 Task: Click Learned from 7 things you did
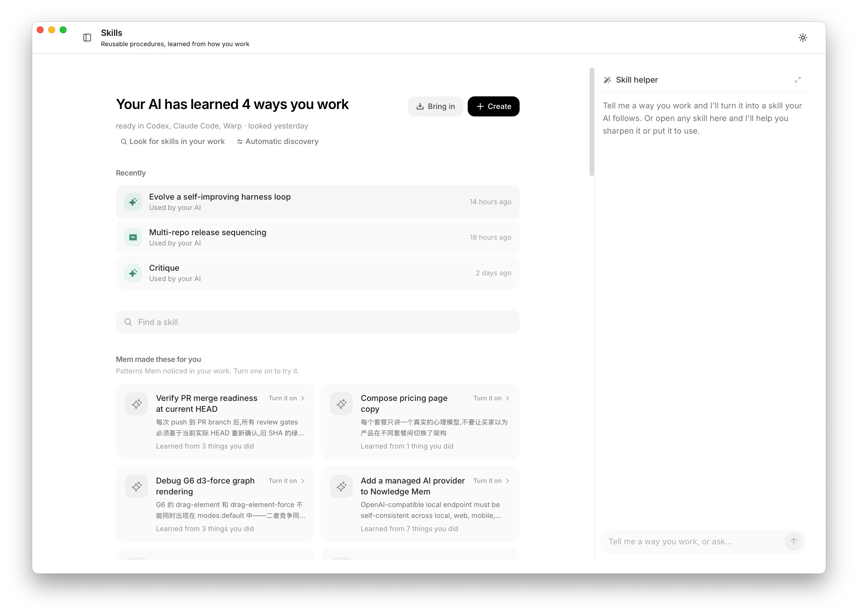coord(409,529)
